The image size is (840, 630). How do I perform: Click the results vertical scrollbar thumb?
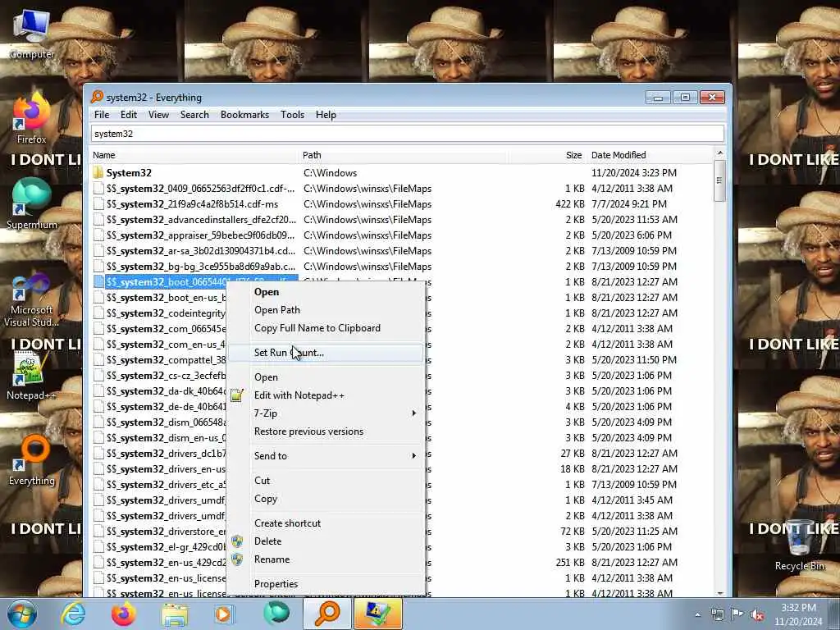click(720, 180)
